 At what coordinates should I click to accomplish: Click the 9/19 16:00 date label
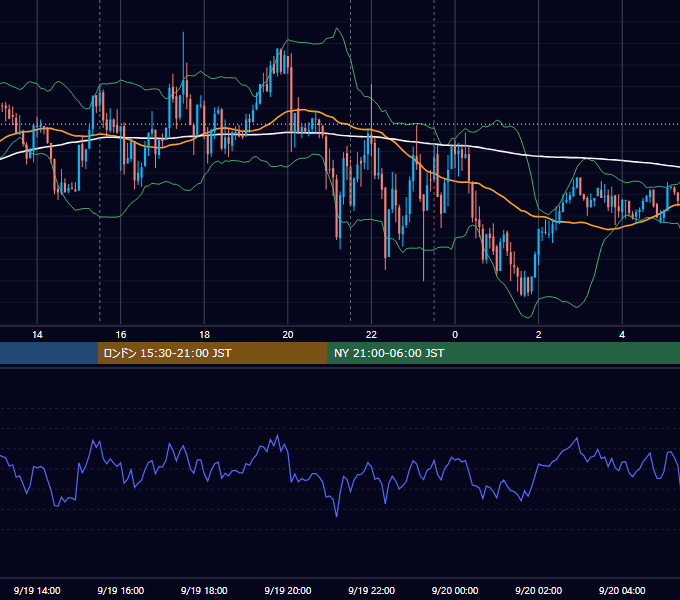pyautogui.click(x=121, y=590)
